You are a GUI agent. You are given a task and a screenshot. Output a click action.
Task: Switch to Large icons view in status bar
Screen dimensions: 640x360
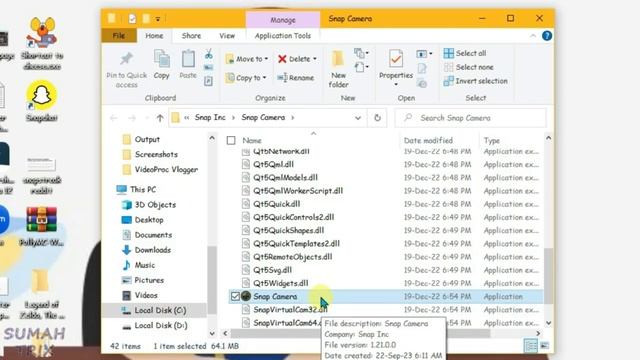tap(544, 346)
